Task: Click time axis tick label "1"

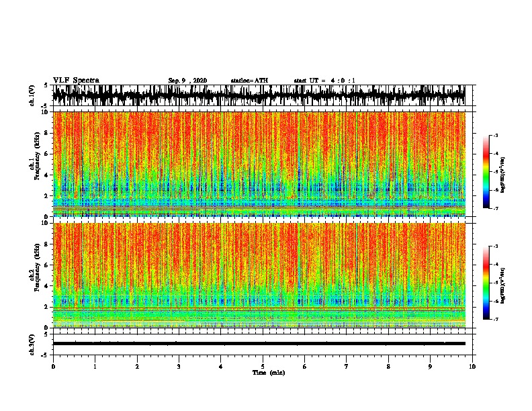Action: [95, 367]
